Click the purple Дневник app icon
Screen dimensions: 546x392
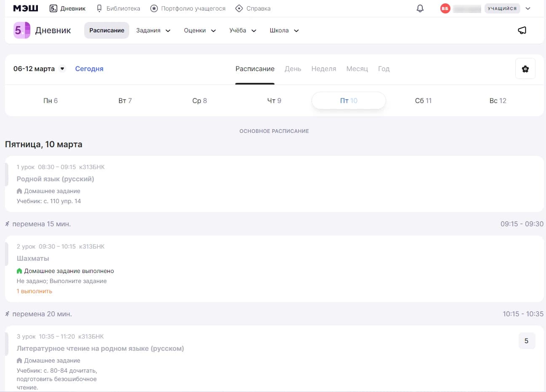pos(21,30)
